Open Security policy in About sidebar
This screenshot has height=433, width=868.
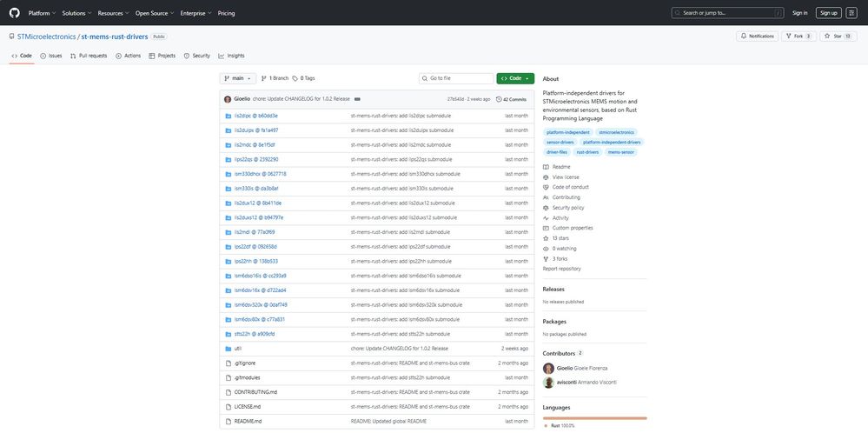pos(564,208)
